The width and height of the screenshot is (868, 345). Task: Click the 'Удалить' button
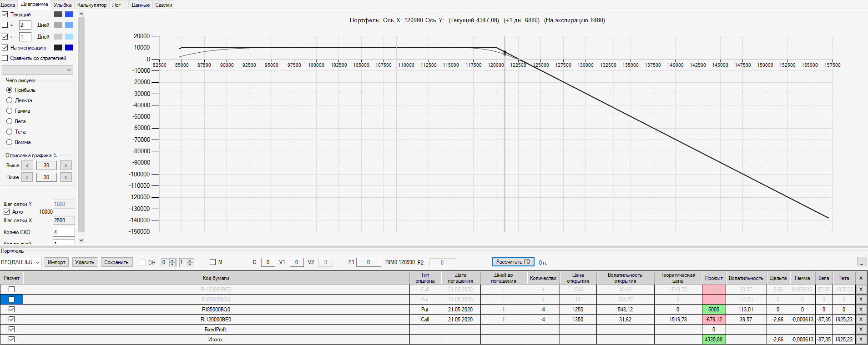click(x=85, y=262)
